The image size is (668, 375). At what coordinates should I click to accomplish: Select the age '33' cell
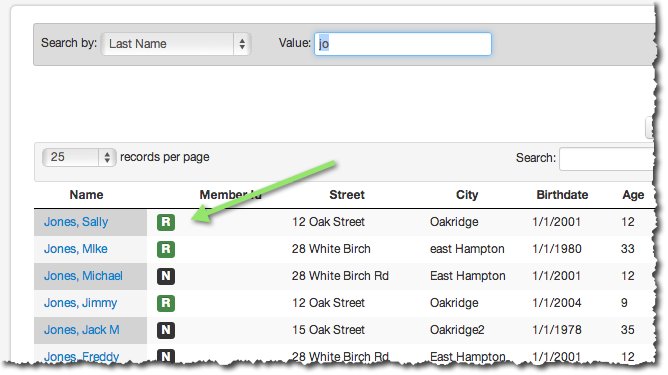[x=628, y=248]
